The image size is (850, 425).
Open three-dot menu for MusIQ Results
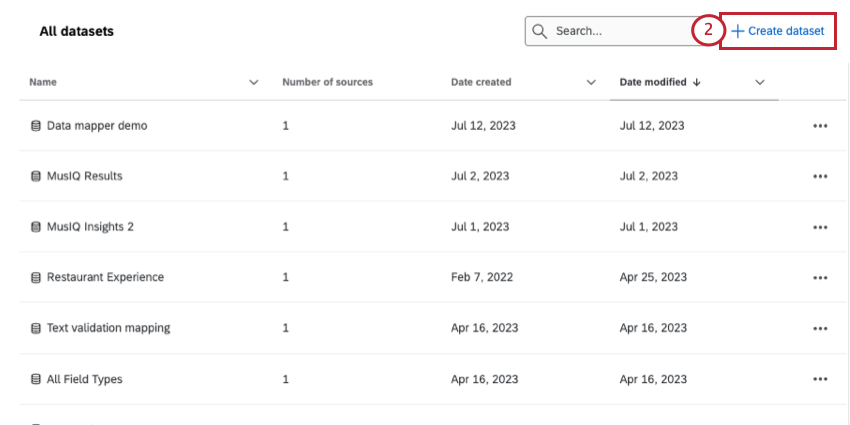(820, 176)
